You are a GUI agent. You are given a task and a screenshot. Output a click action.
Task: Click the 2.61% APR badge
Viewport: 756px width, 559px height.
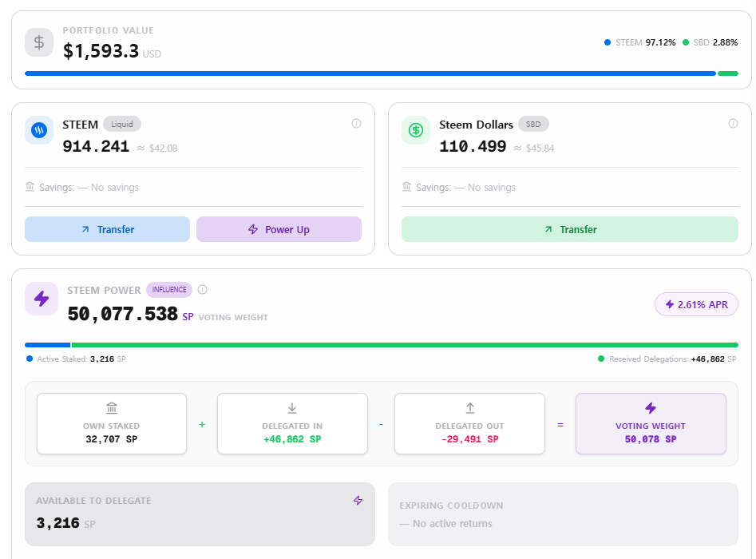696,304
